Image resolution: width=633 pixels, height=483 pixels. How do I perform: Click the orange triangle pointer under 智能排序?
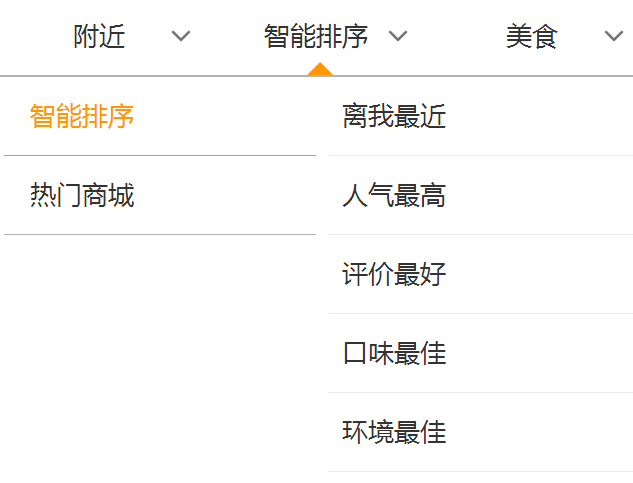click(x=320, y=69)
